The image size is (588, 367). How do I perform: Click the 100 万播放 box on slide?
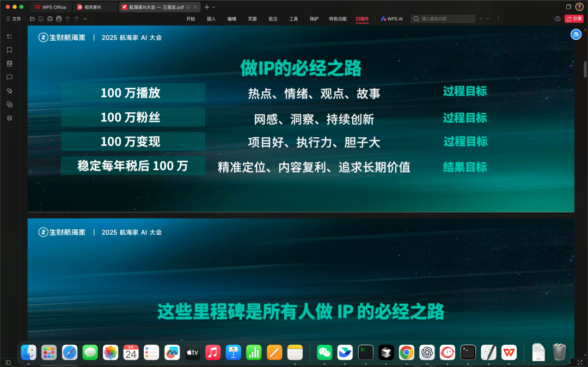(133, 93)
